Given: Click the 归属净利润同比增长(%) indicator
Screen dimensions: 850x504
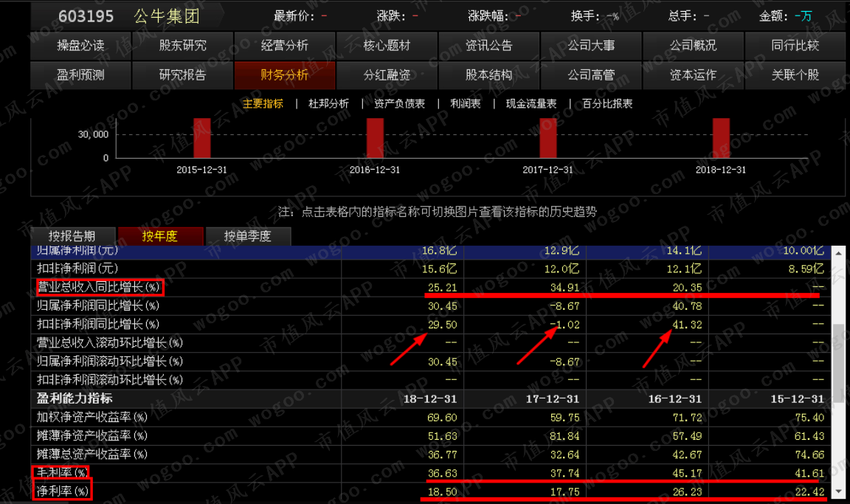Looking at the screenshot, I should [98, 305].
